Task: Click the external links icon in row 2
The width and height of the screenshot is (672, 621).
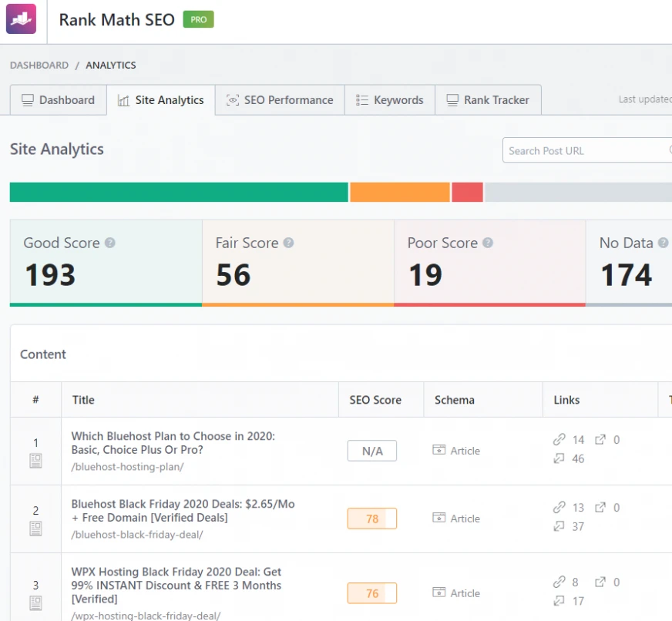Action: pos(600,507)
